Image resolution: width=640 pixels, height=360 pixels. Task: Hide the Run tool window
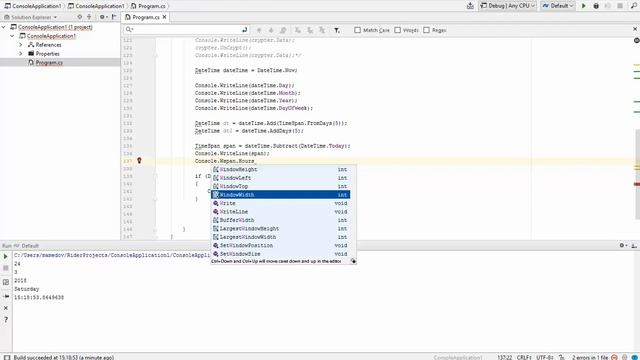634,245
